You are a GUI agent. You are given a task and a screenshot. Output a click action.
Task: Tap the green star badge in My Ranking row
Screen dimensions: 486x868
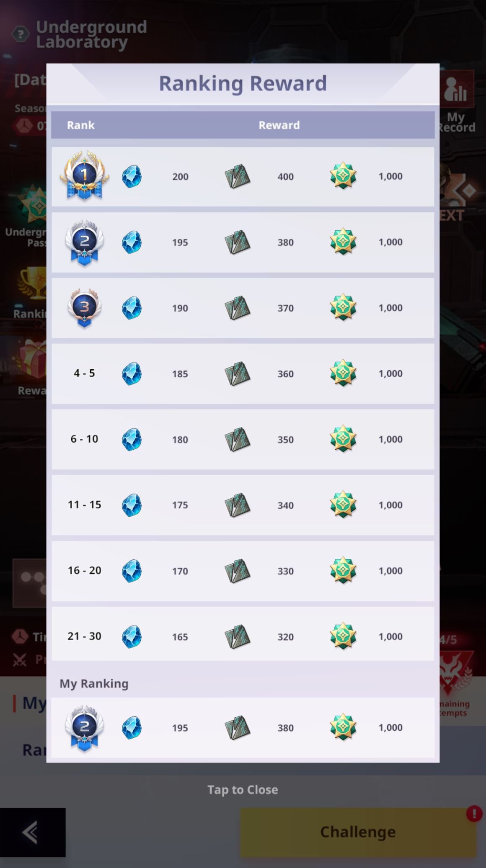343,727
